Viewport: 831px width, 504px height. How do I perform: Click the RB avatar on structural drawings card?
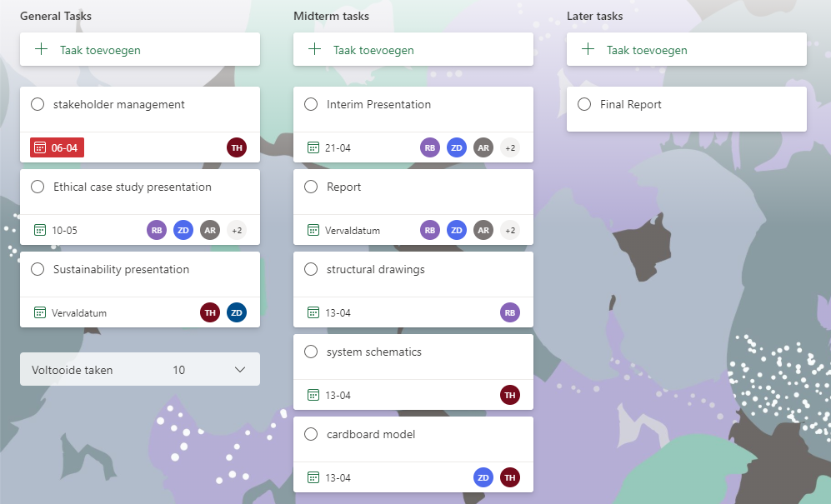(x=510, y=312)
